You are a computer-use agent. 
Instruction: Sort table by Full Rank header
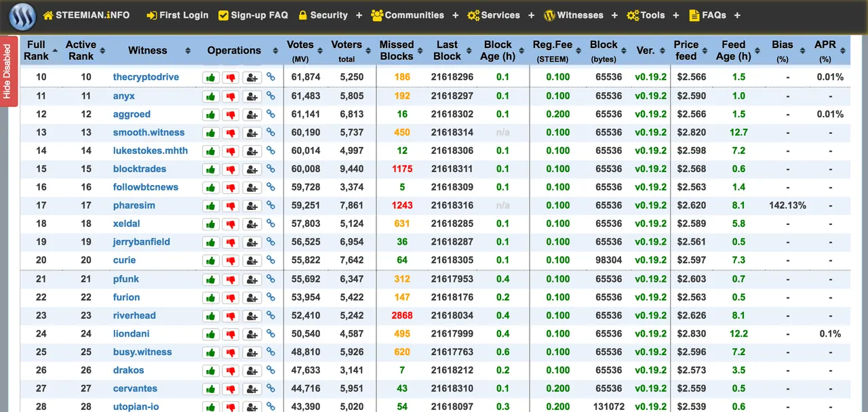point(37,50)
